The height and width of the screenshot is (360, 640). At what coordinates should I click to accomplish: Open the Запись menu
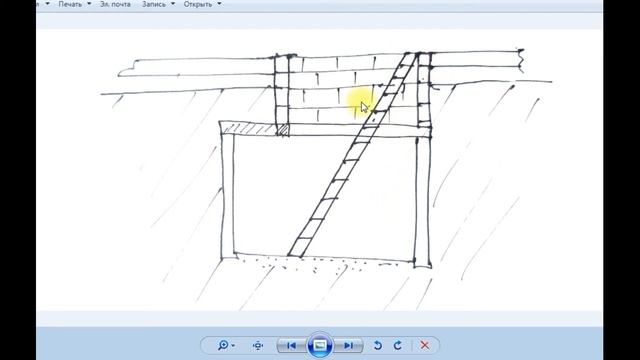coord(153,4)
